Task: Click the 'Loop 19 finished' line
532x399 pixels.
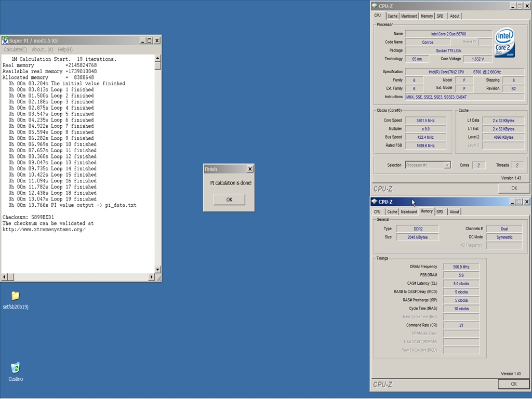Action: pos(51,199)
